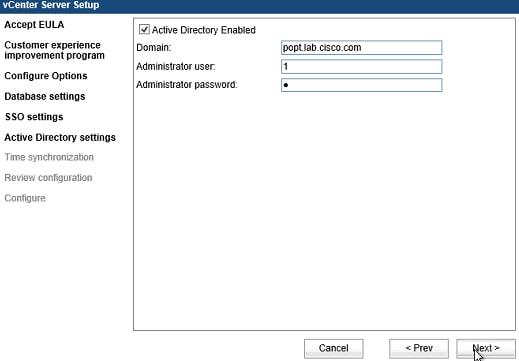Select Active Directory settings step
The image size is (519, 361).
(x=60, y=138)
